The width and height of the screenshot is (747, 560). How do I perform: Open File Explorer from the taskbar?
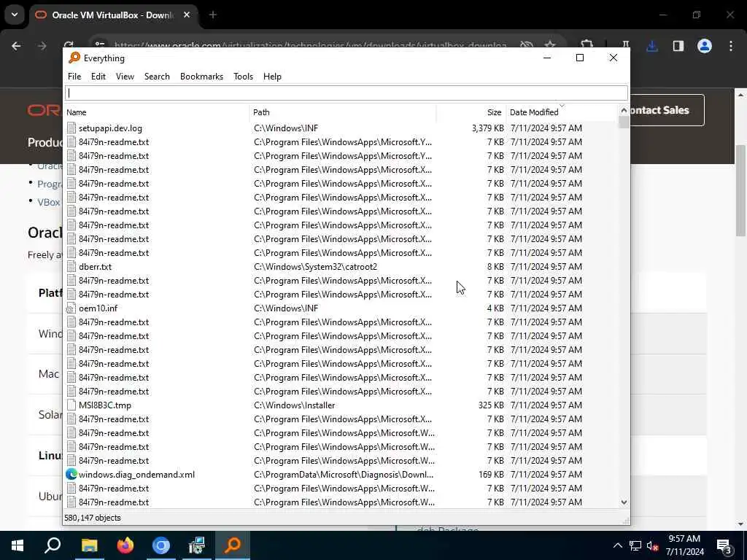(89, 545)
